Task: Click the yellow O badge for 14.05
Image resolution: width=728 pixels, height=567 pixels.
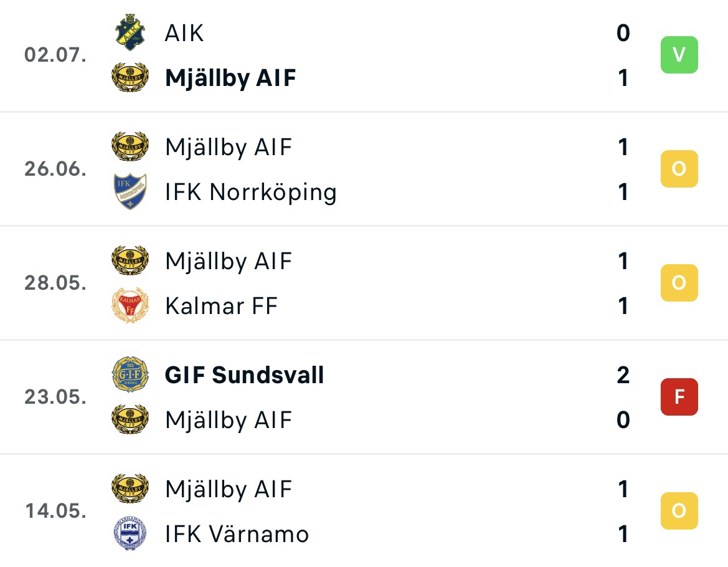Action: pyautogui.click(x=679, y=511)
